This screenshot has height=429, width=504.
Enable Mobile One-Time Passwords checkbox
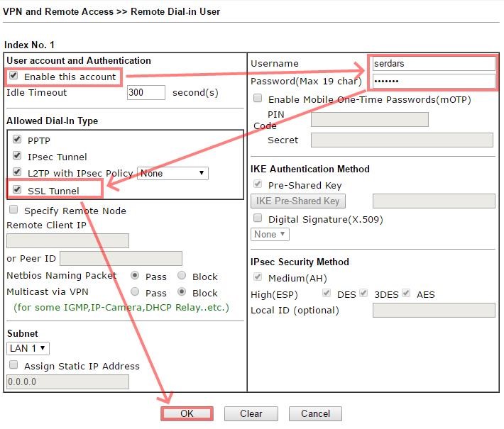(x=258, y=99)
